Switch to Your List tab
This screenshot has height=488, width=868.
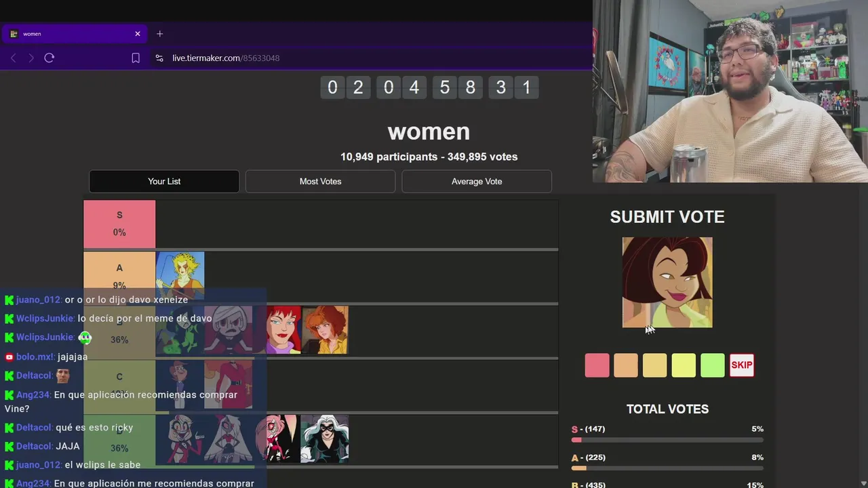coord(164,182)
